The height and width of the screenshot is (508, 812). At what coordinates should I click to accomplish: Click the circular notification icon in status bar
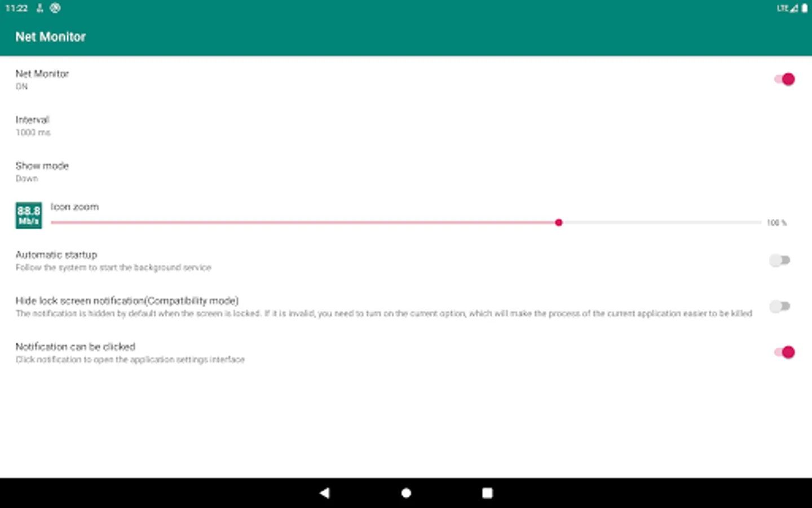55,8
